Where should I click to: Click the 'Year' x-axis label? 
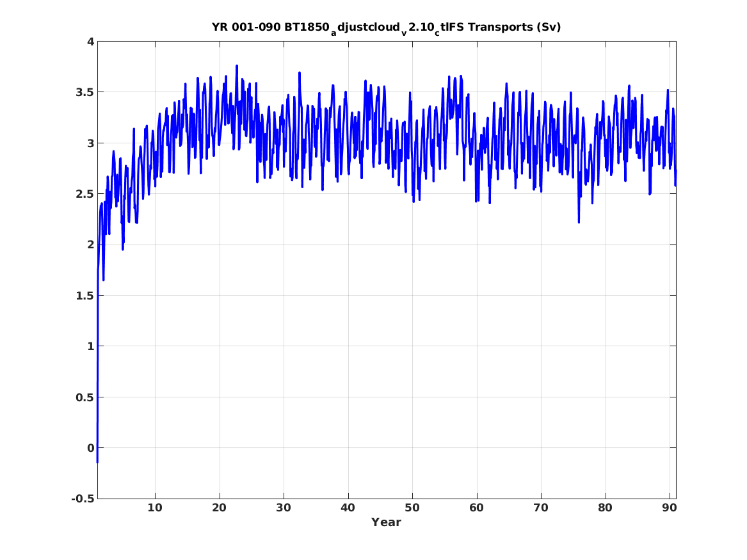[x=387, y=522]
